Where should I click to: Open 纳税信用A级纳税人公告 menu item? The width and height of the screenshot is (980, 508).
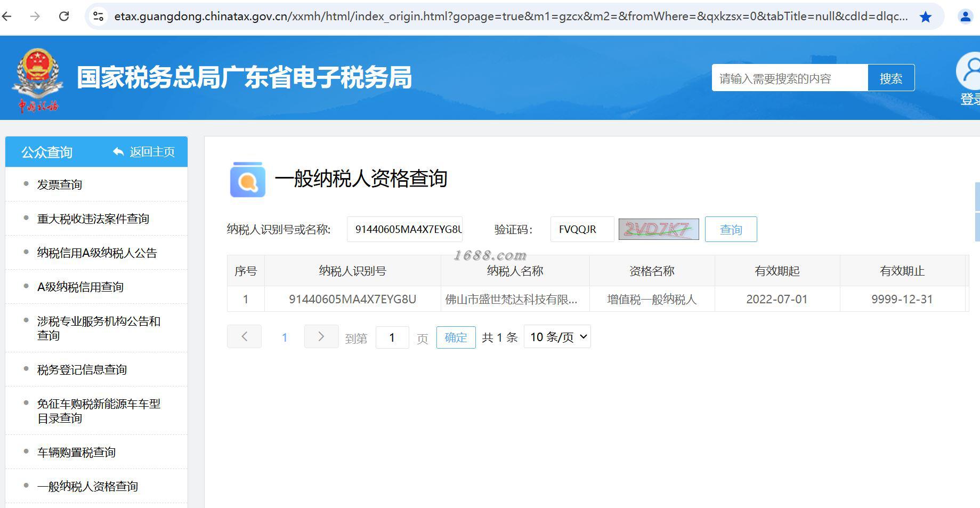tap(96, 253)
